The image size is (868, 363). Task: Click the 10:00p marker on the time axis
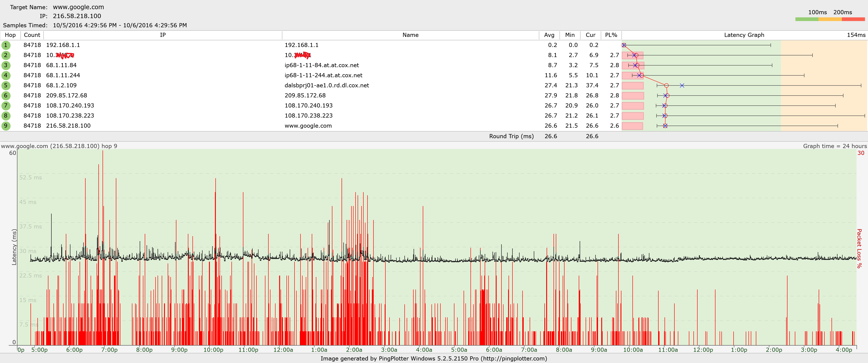click(213, 350)
